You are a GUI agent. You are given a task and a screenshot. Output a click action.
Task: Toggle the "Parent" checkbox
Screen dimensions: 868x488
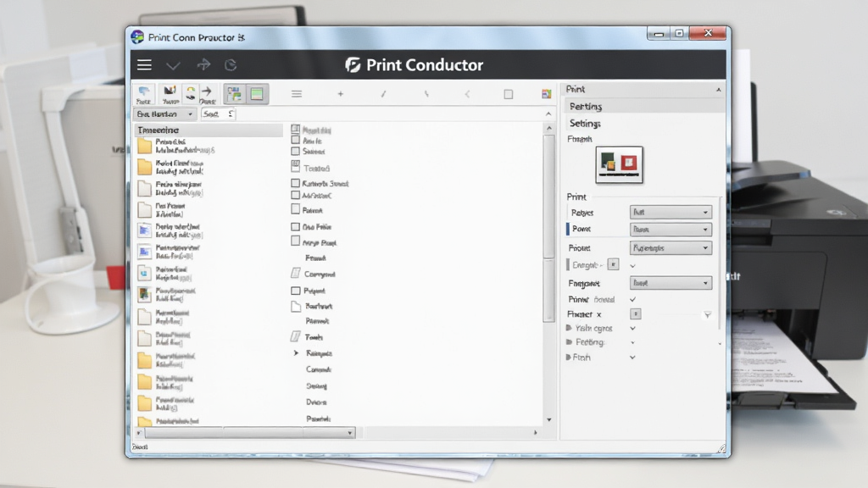(296, 209)
